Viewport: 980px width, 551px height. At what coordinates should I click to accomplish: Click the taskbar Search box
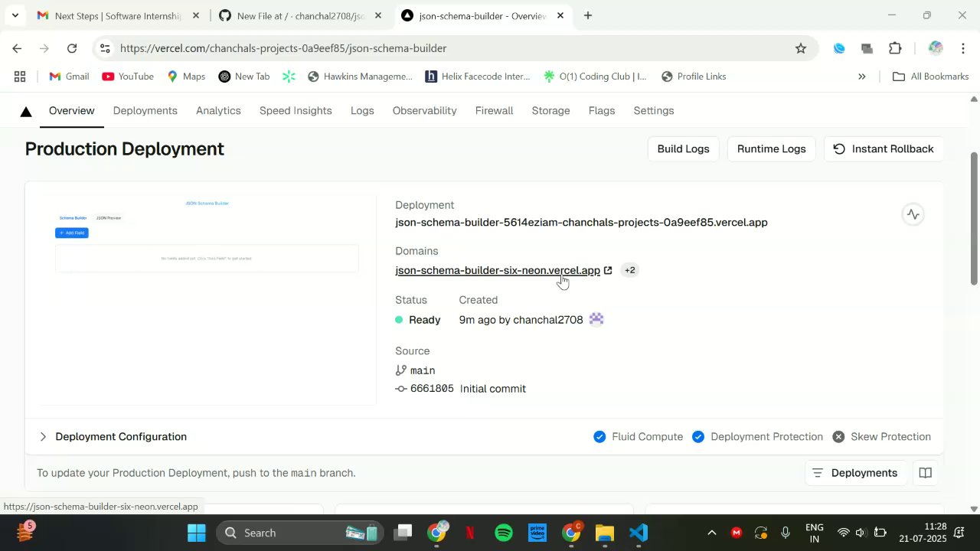299,533
